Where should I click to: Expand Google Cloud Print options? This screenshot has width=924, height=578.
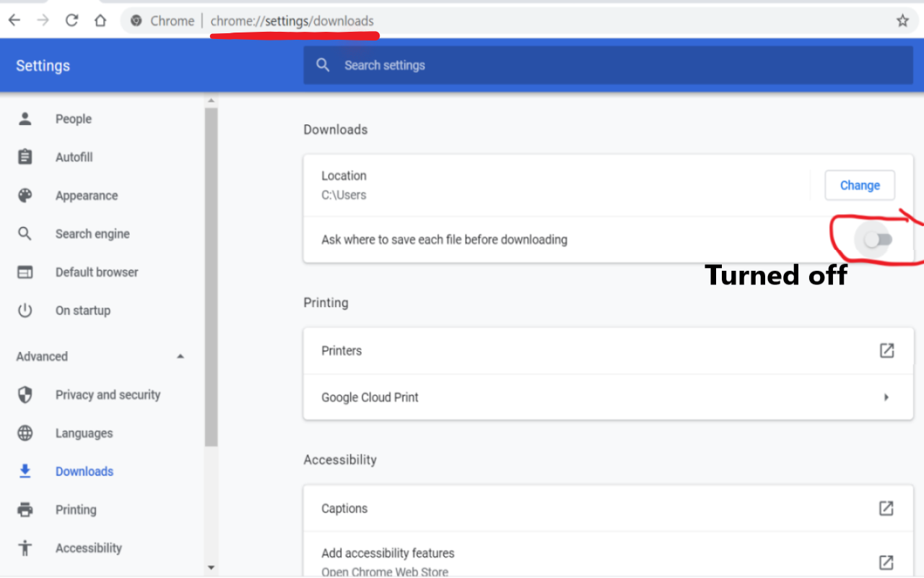click(x=886, y=397)
